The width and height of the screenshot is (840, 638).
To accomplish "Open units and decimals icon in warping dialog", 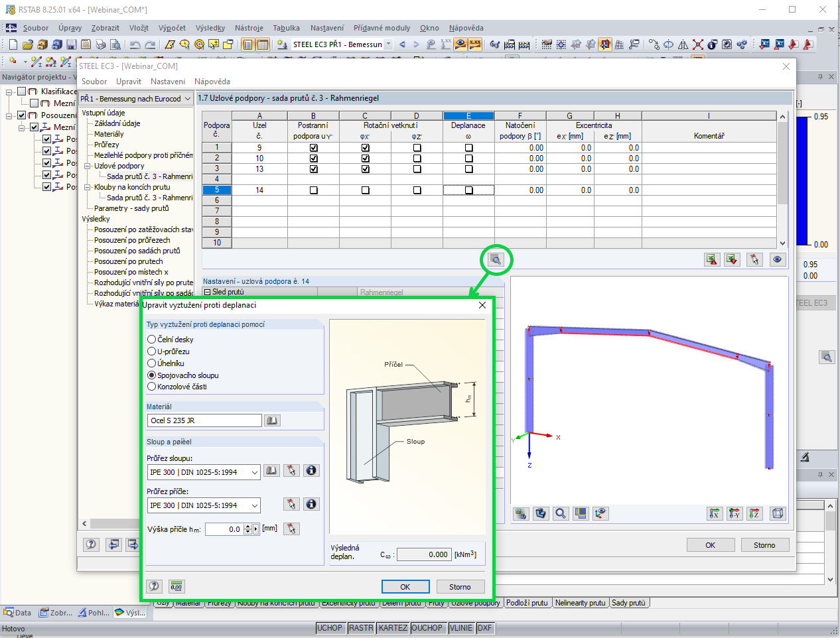I will coord(176,586).
